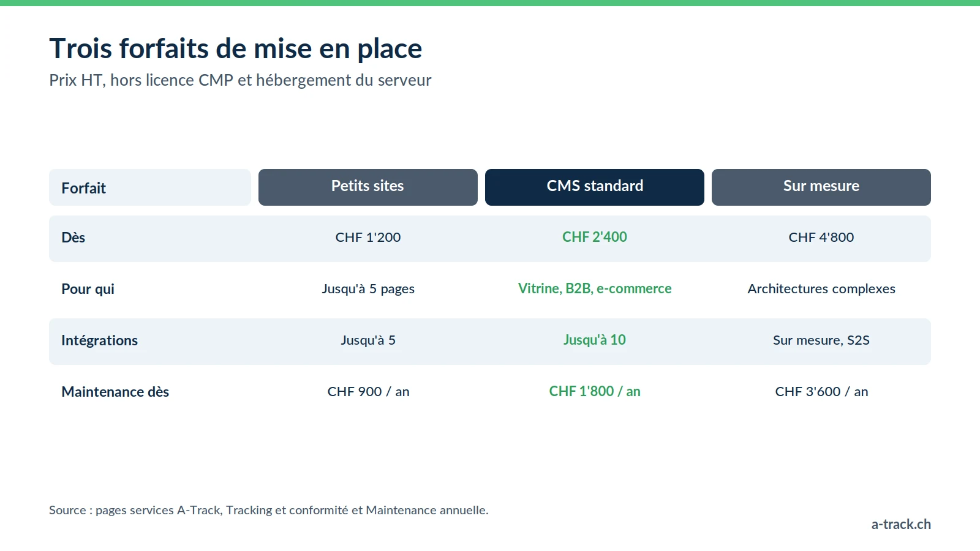980x551 pixels.
Task: Click the 'Sur mesure, S2S' cell
Action: pyautogui.click(x=821, y=340)
